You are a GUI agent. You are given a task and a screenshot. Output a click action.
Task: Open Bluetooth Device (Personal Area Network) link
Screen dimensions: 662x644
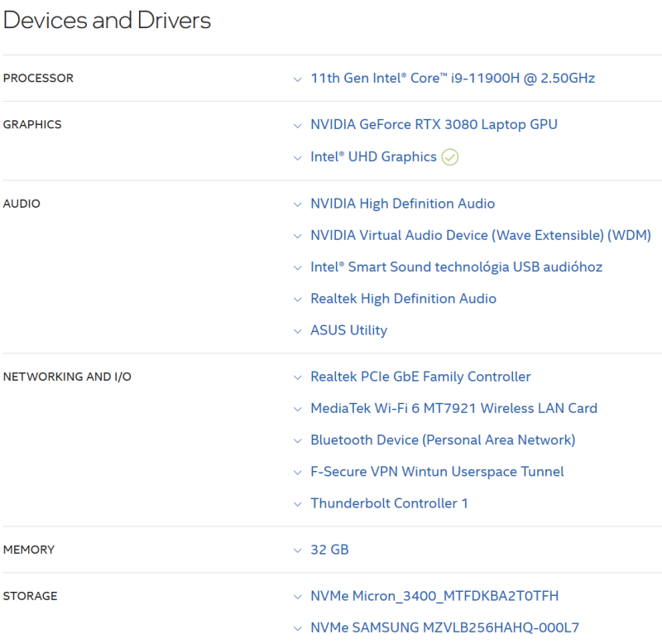click(x=443, y=440)
